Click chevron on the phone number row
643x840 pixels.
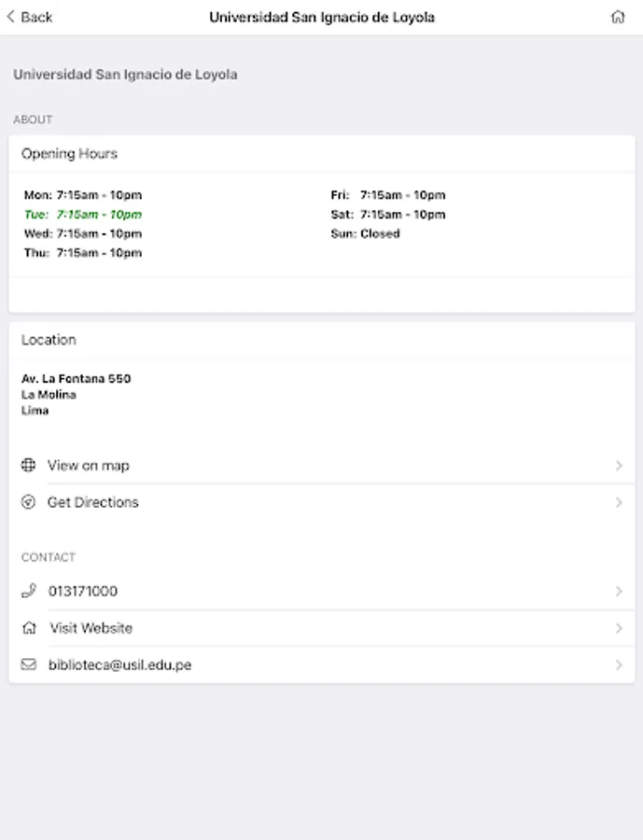pos(618,591)
